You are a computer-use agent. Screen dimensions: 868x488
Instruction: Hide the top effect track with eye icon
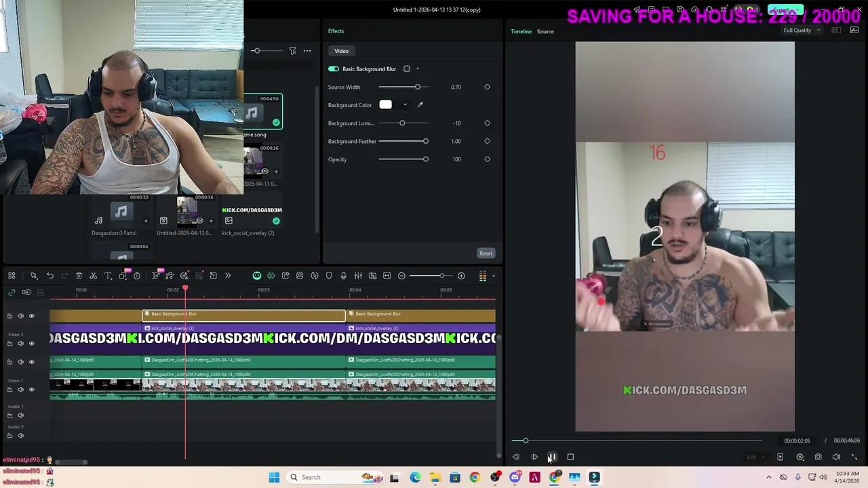coord(31,316)
